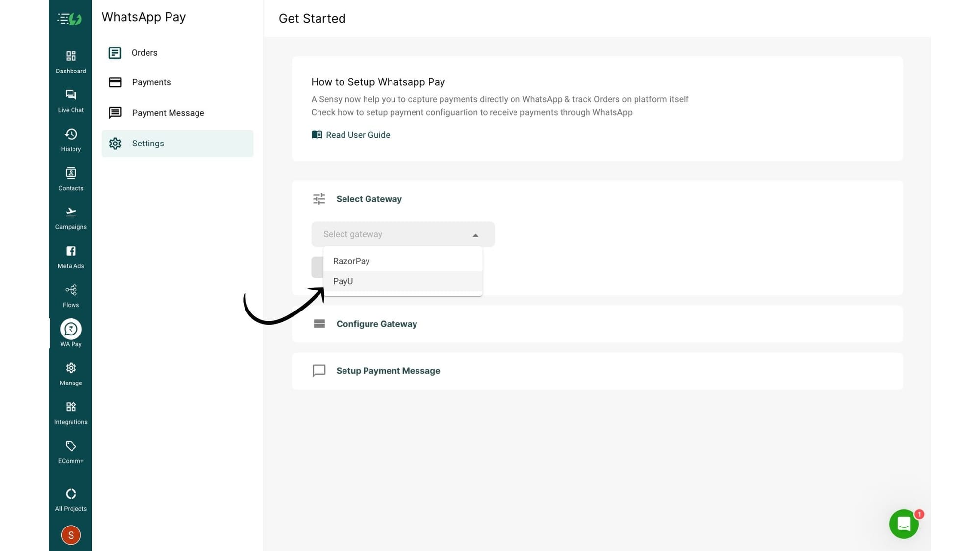Click the WA Pay rupee icon
The height and width of the screenshot is (551, 980).
tap(71, 329)
